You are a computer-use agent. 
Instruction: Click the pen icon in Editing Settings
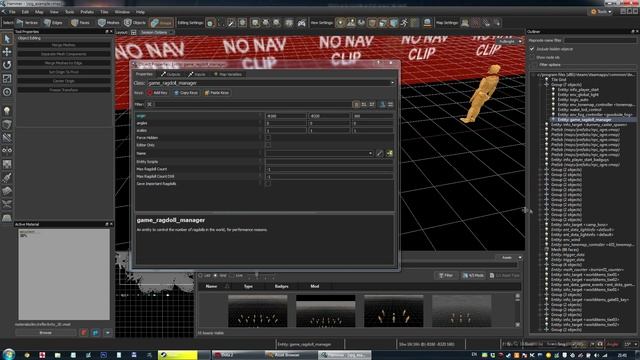[231, 23]
